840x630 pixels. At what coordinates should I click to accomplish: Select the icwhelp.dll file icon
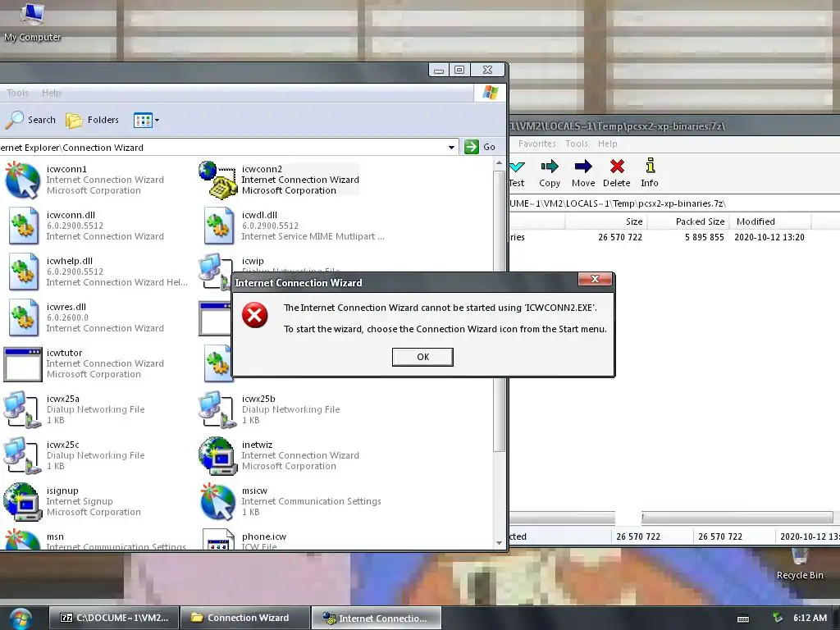tap(24, 272)
